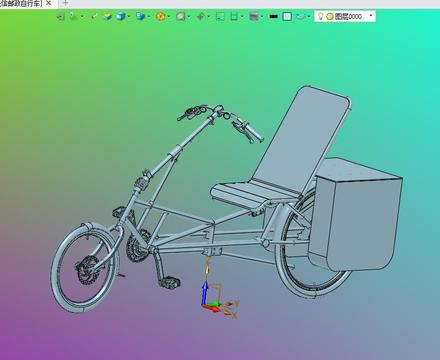
Task: Click the black line style swatch
Action: tap(273, 16)
